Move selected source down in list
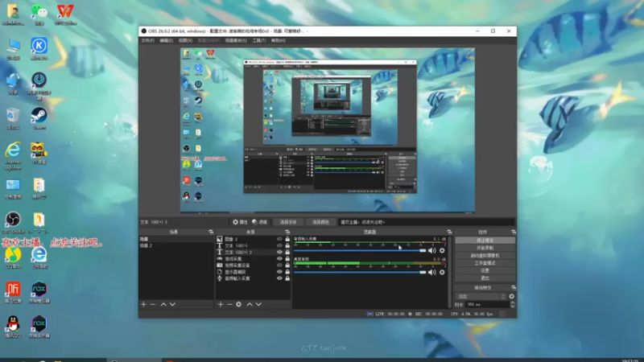 pos(258,305)
